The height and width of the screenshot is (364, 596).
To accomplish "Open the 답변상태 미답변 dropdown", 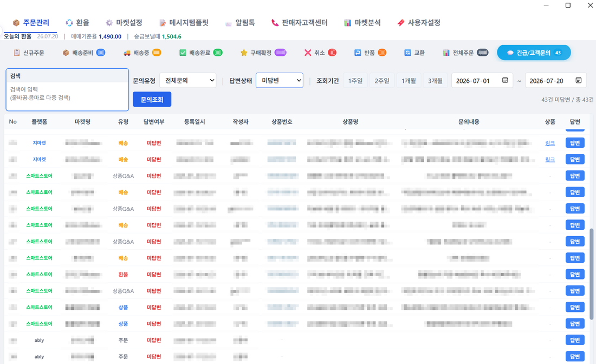I will (280, 81).
